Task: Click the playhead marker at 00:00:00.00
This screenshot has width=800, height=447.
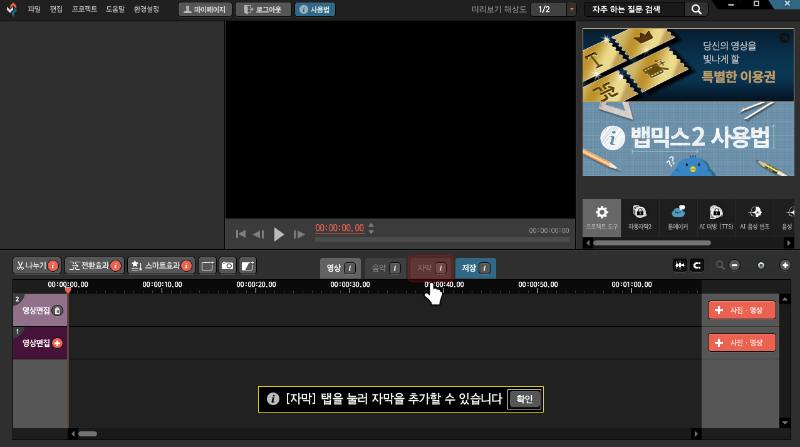Action: tap(68, 290)
